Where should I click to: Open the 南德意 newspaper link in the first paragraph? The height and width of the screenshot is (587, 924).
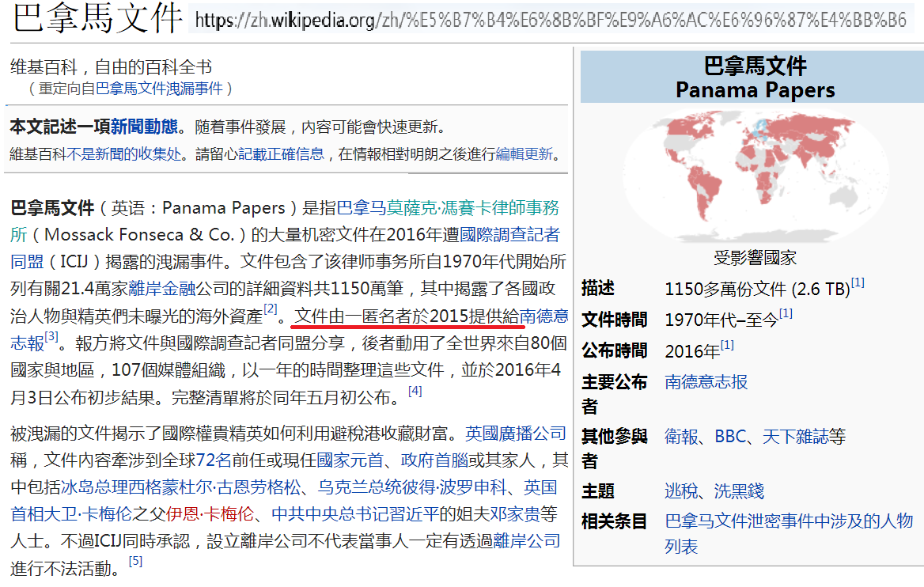click(x=544, y=316)
